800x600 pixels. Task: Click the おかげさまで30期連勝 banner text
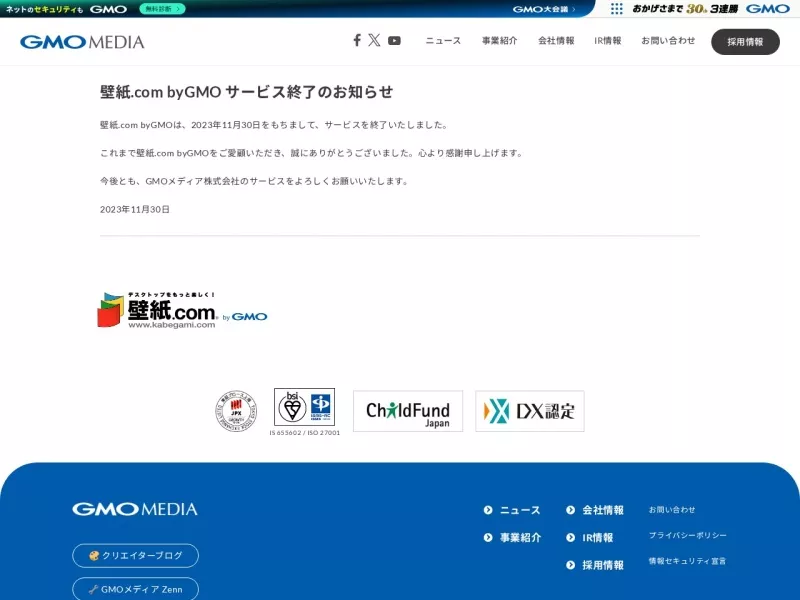685,9
